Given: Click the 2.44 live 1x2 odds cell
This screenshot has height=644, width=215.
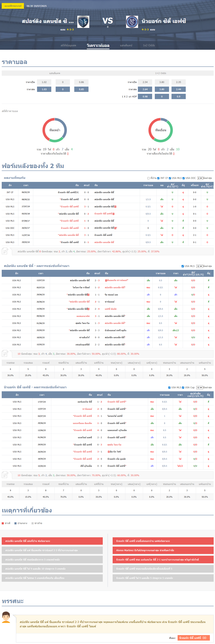Looking at the screenshot, I should [179, 89].
